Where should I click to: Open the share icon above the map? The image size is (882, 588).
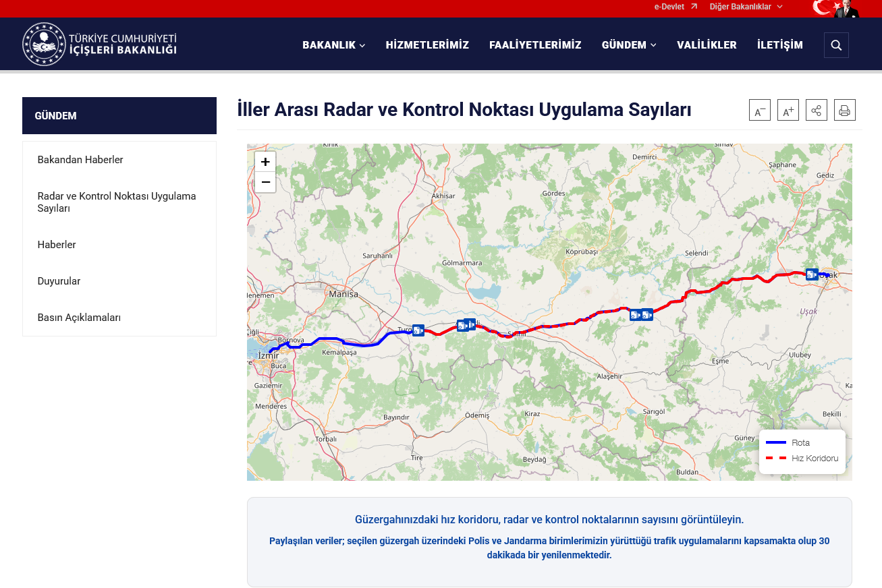coord(816,110)
